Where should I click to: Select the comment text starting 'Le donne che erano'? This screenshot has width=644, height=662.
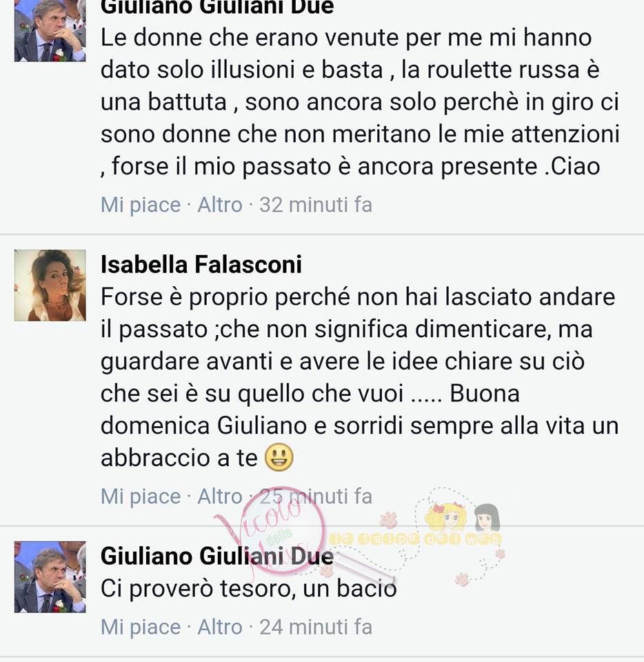(360, 102)
